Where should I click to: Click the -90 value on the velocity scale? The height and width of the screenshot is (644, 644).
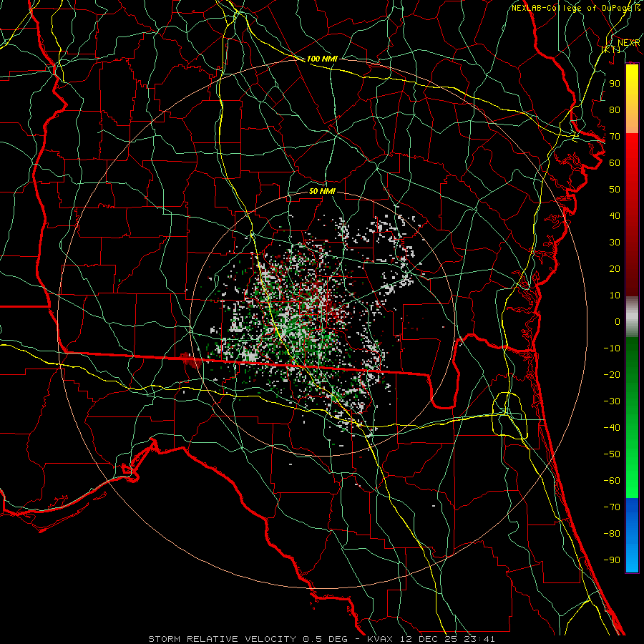[612, 560]
